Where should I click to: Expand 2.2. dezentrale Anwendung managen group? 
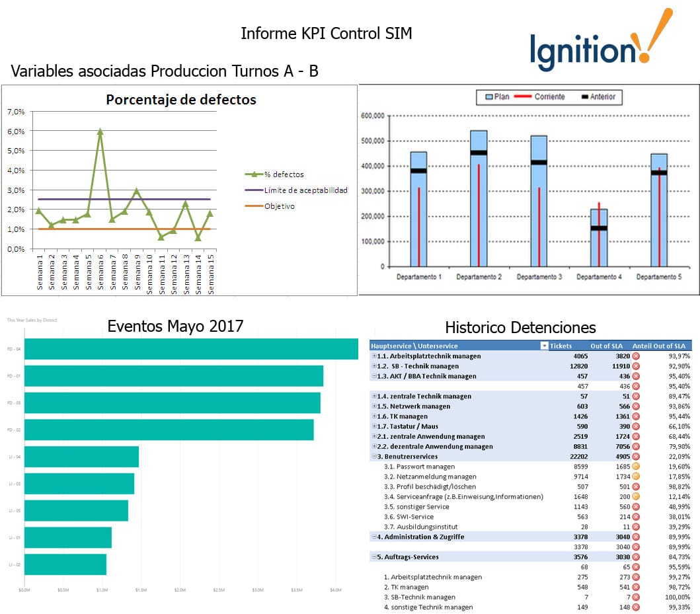point(374,446)
